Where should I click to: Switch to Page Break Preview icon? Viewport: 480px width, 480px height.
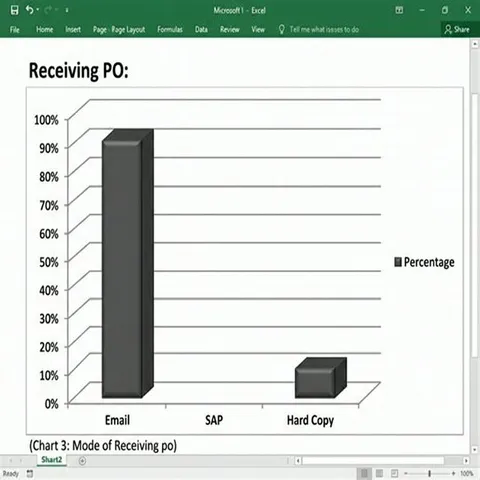pos(394,473)
